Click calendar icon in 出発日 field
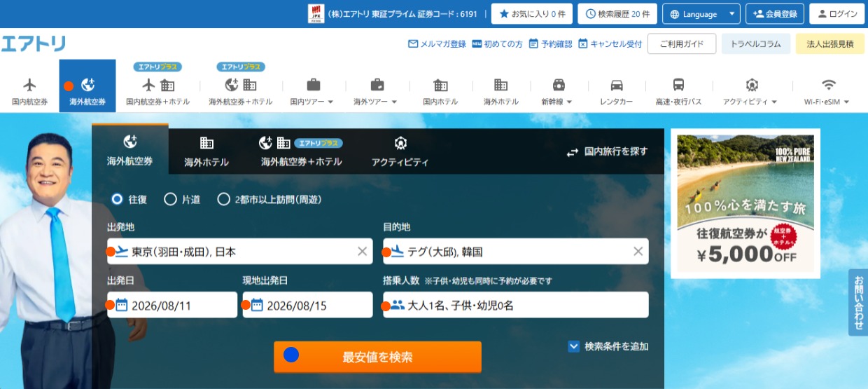The height and width of the screenshot is (389, 868). 122,305
